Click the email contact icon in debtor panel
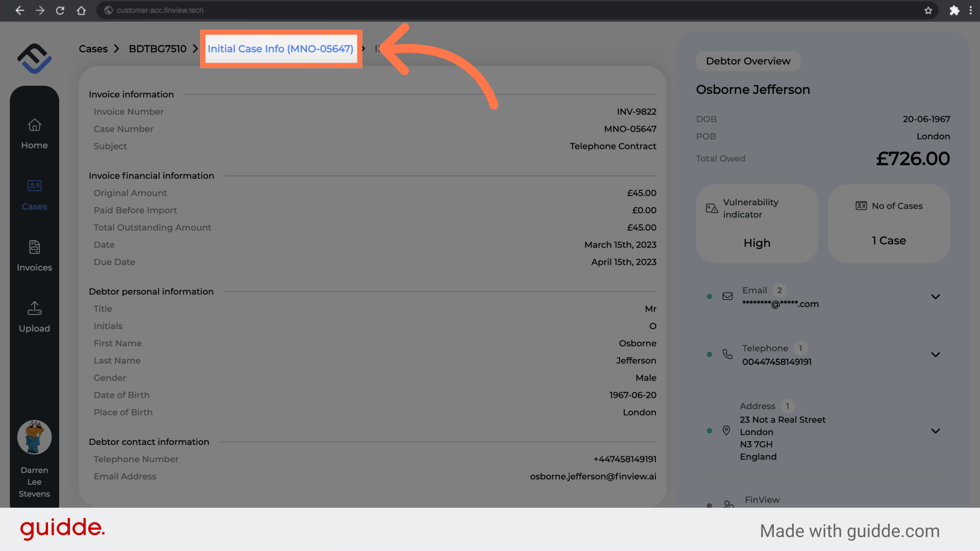The width and height of the screenshot is (980, 551). pos(727,297)
